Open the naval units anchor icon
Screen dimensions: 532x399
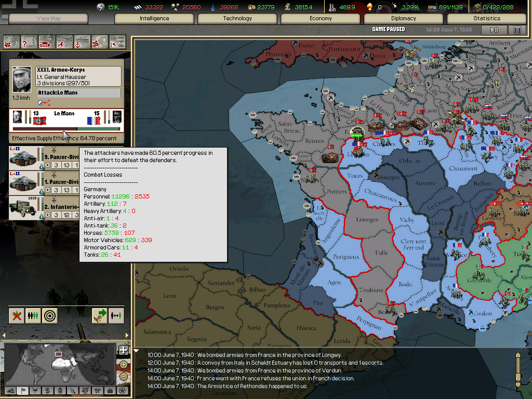pyautogui.click(x=82, y=43)
